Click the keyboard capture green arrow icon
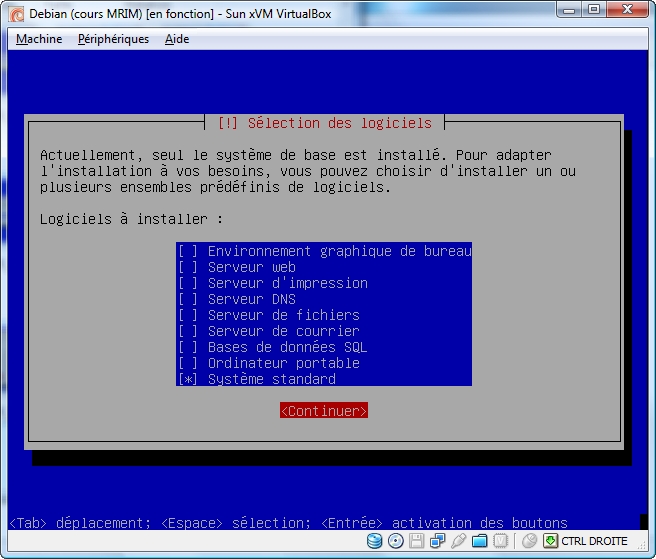This screenshot has width=656, height=559. point(551,541)
